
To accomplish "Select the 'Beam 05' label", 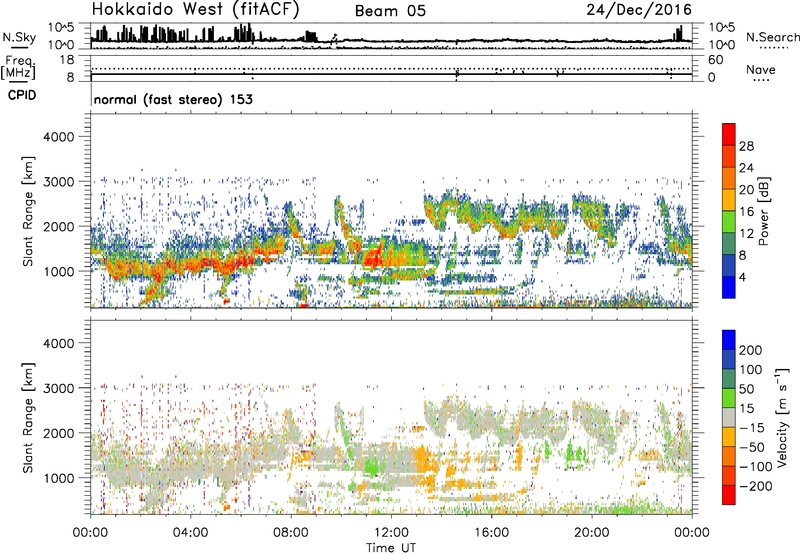I will [390, 11].
